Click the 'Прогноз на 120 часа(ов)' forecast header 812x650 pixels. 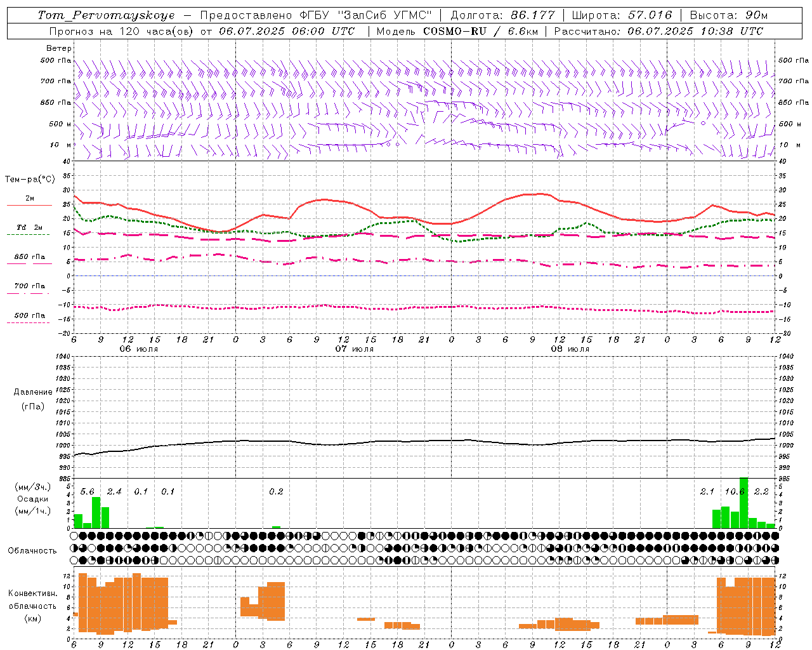(122, 31)
